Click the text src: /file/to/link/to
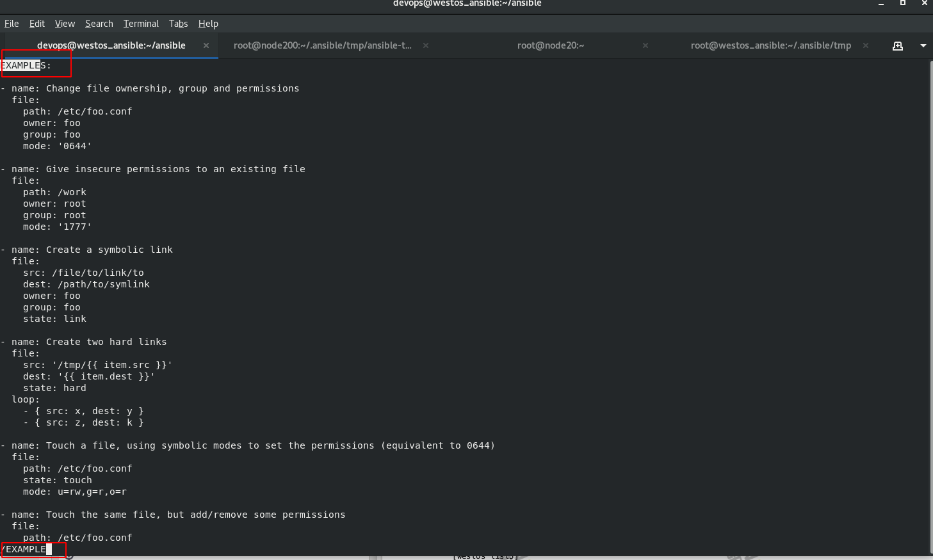Screen dimensions: 933x560 83,273
